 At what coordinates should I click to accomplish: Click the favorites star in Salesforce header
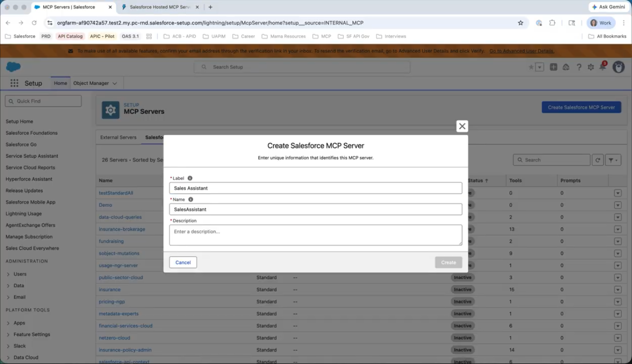(531, 67)
